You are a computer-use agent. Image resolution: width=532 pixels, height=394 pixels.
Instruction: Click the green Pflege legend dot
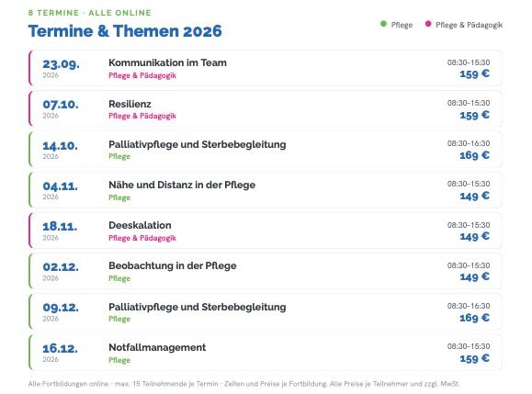click(x=383, y=24)
